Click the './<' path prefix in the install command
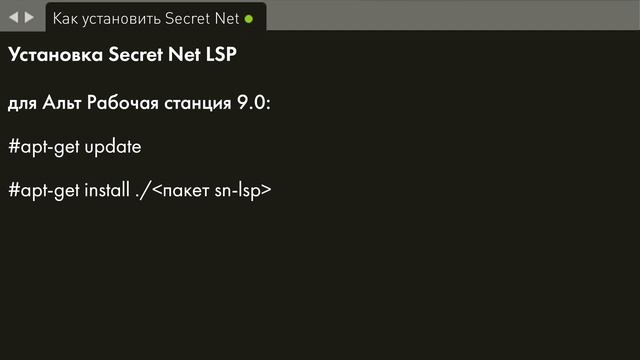This screenshot has width=640, height=360. pyautogui.click(x=149, y=191)
